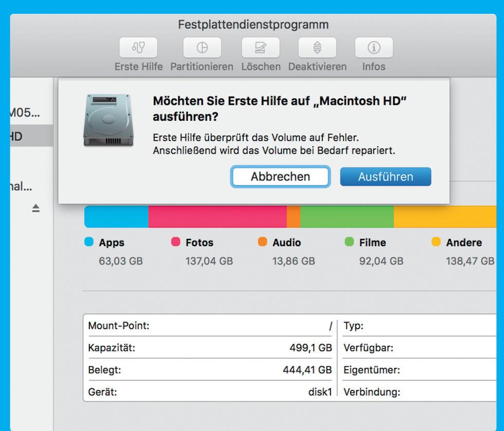Click the Deaktivieren toolbar icon

coord(317,47)
